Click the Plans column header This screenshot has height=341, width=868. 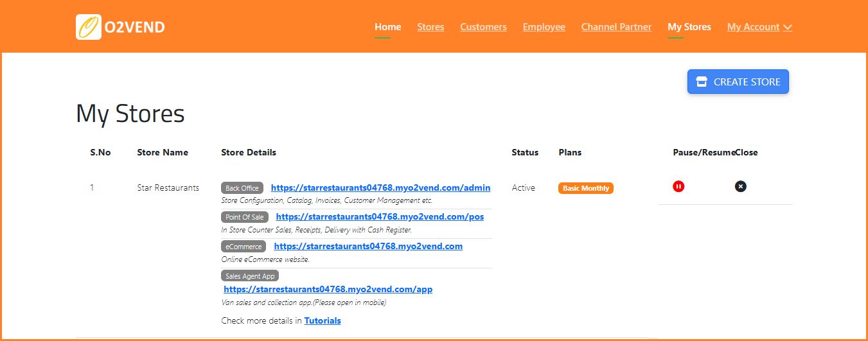570,153
